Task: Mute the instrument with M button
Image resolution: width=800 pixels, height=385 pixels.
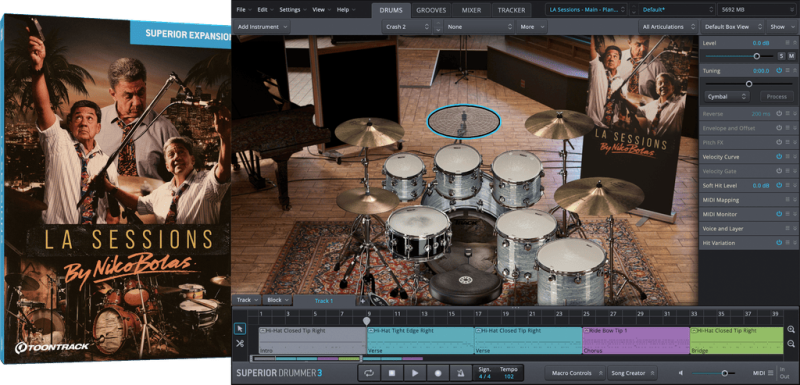Action: (791, 56)
